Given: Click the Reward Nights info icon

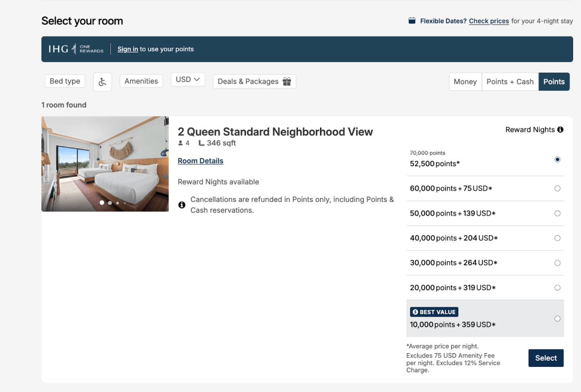Looking at the screenshot, I should click(x=560, y=130).
